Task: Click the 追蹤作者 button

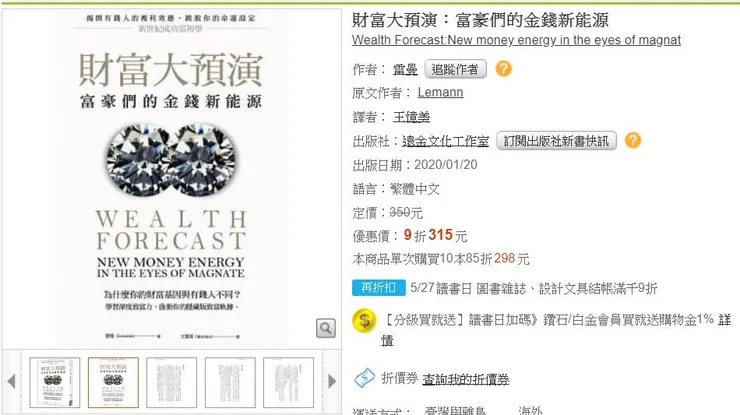Action: (455, 69)
